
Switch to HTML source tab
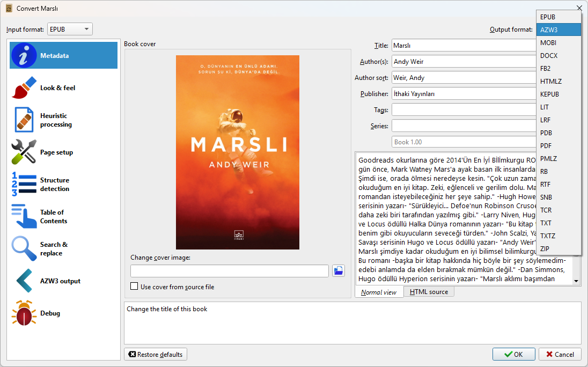(429, 292)
